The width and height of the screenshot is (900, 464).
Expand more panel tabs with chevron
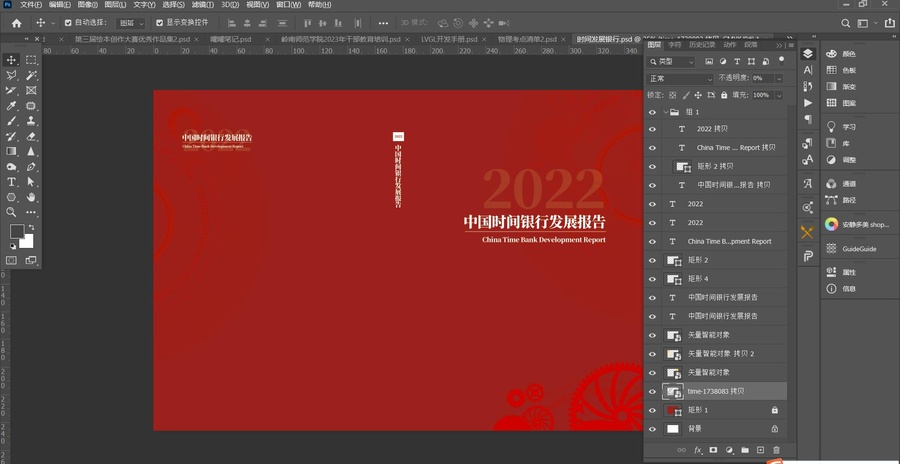click(x=779, y=45)
